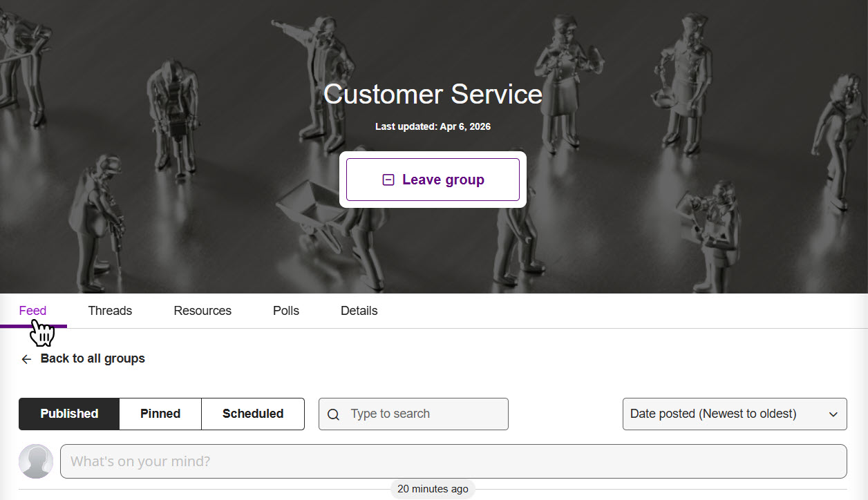The image size is (868, 500).
Task: Switch to Pinned posts filter
Action: 160,414
